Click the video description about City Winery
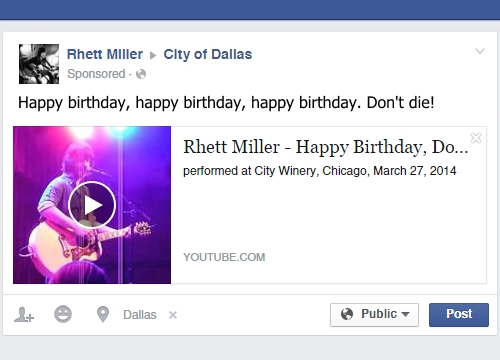The image size is (500, 360). pyautogui.click(x=320, y=171)
